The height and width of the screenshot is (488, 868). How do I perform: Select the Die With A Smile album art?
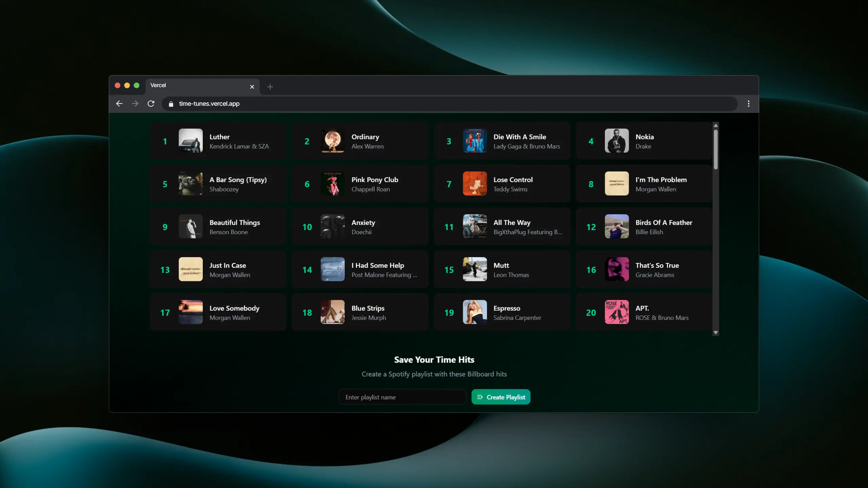click(475, 141)
